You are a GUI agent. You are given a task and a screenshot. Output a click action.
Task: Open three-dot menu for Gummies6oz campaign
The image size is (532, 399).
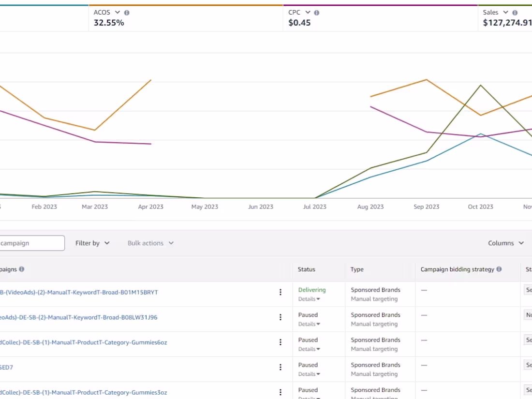pos(280,342)
